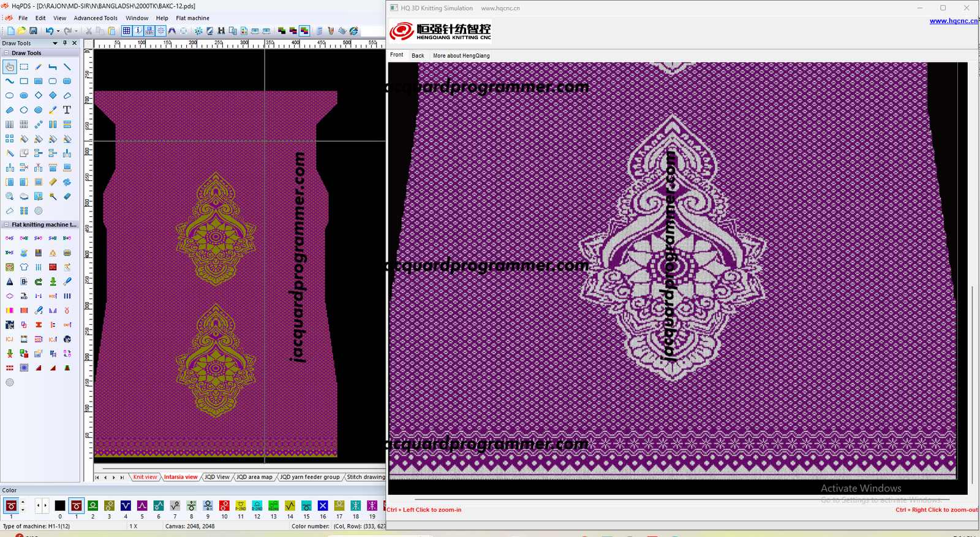Open the undo history dropdown arrow
Screen dimensions: 980x537
tap(58, 31)
